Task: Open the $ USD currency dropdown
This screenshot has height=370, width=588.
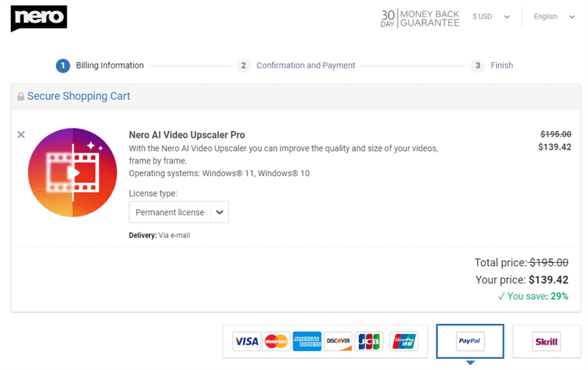Action: 491,16
